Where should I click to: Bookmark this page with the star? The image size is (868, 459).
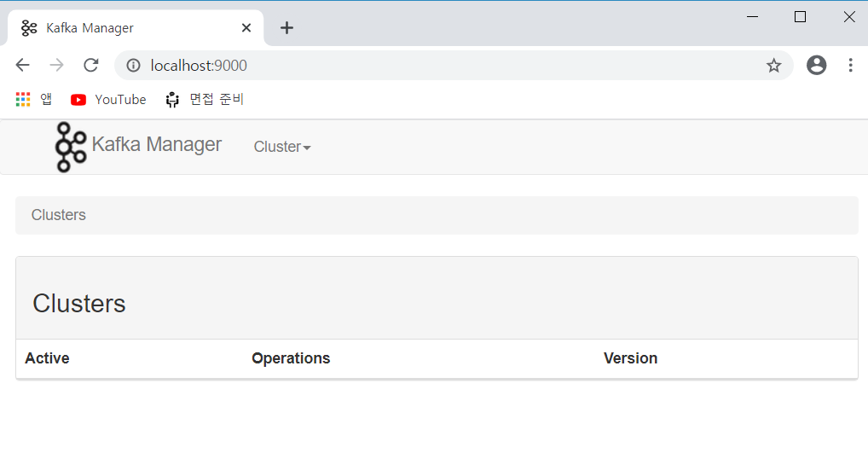click(773, 66)
